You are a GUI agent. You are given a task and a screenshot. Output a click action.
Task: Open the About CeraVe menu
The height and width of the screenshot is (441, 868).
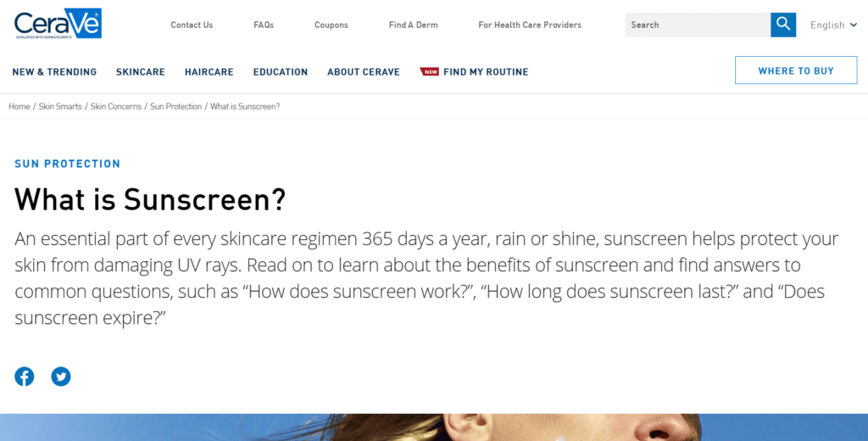pyautogui.click(x=363, y=72)
